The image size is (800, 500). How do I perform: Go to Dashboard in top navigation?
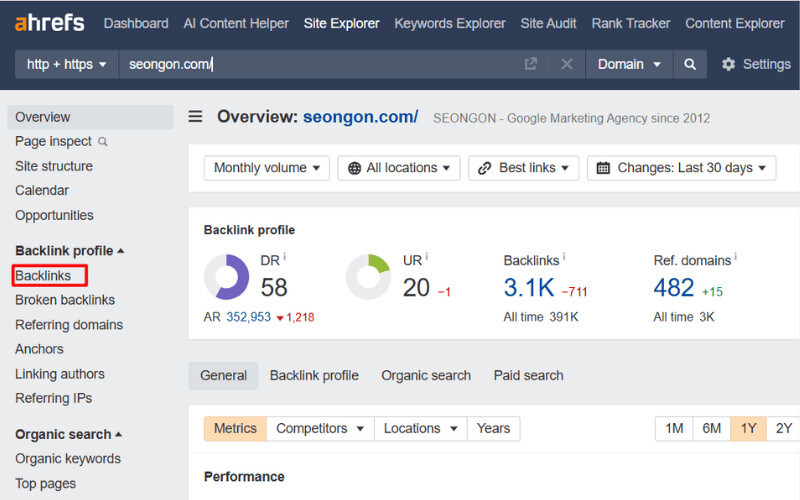point(136,23)
